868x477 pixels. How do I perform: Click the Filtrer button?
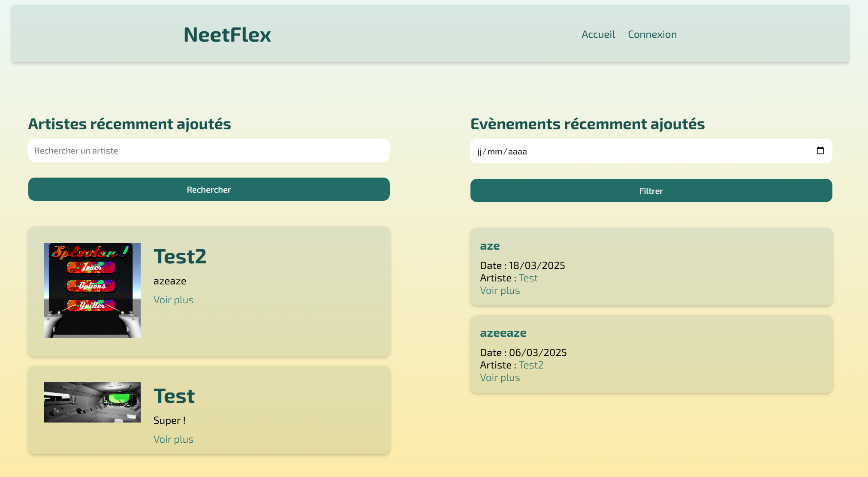pyautogui.click(x=651, y=190)
